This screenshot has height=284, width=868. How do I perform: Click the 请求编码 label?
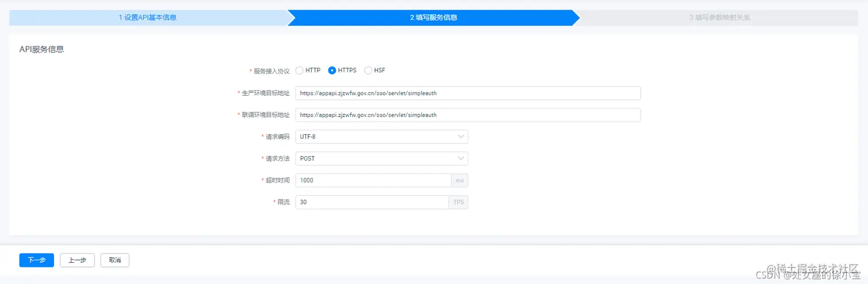(277, 137)
